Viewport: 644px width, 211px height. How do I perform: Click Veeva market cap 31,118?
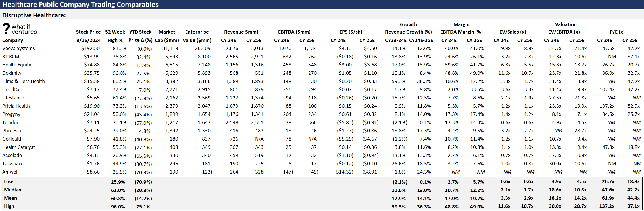(170, 48)
